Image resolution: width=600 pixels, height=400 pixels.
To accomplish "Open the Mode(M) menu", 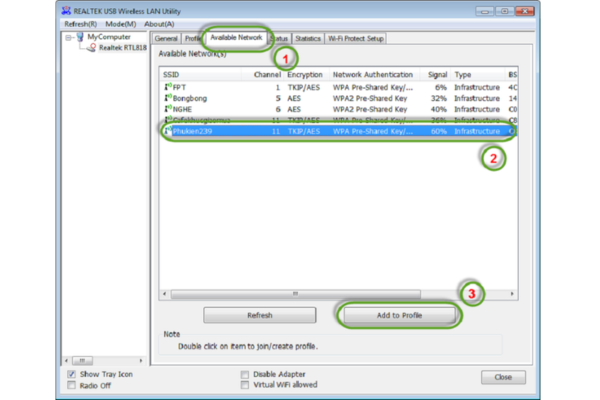I will click(121, 24).
